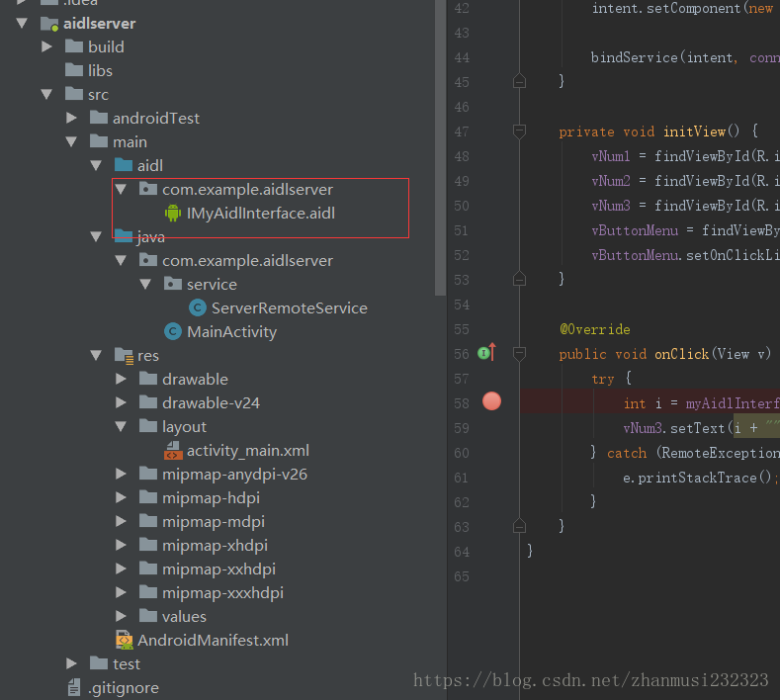Expand the test folder

[x=71, y=663]
